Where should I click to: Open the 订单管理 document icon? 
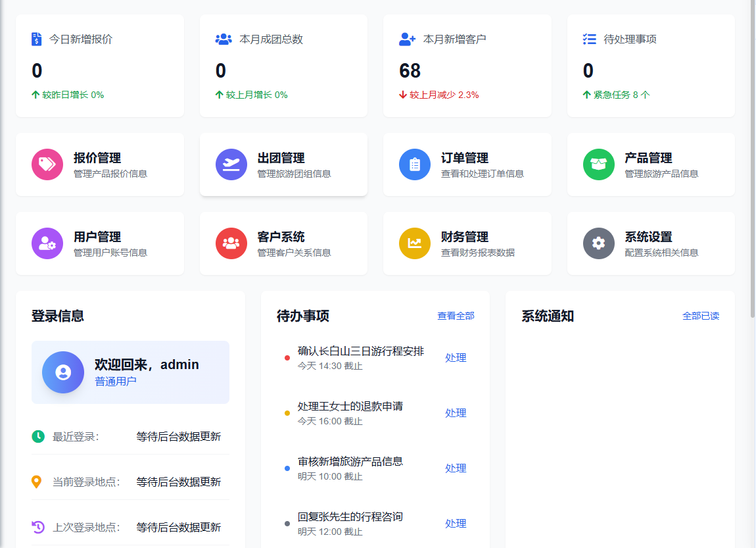tap(414, 164)
